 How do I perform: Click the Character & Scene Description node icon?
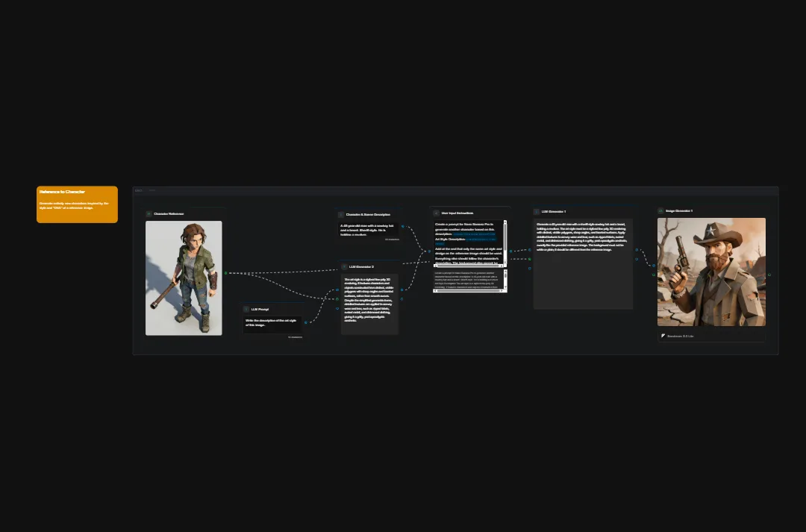pyautogui.click(x=341, y=213)
